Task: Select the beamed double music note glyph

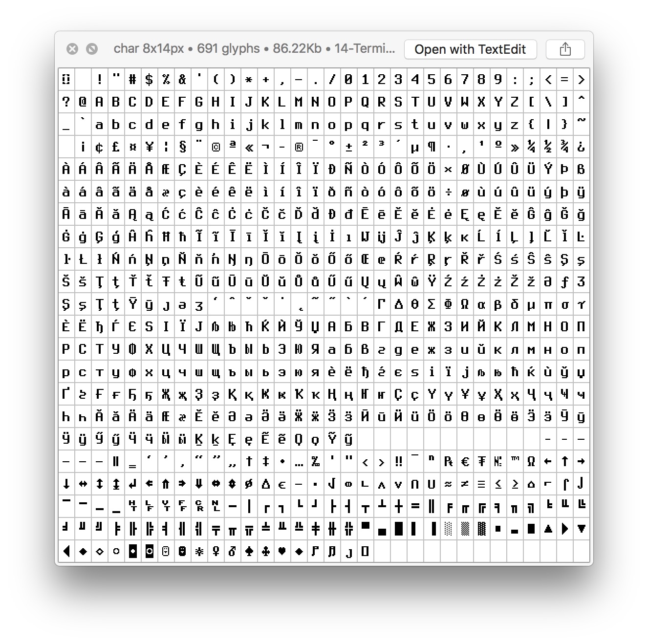Action: point(332,551)
